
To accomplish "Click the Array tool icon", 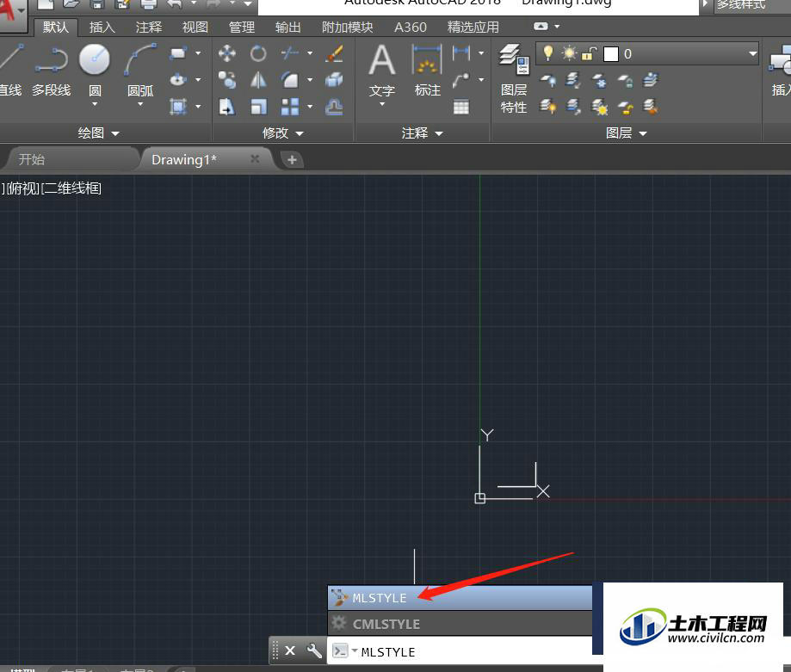I will 289,107.
